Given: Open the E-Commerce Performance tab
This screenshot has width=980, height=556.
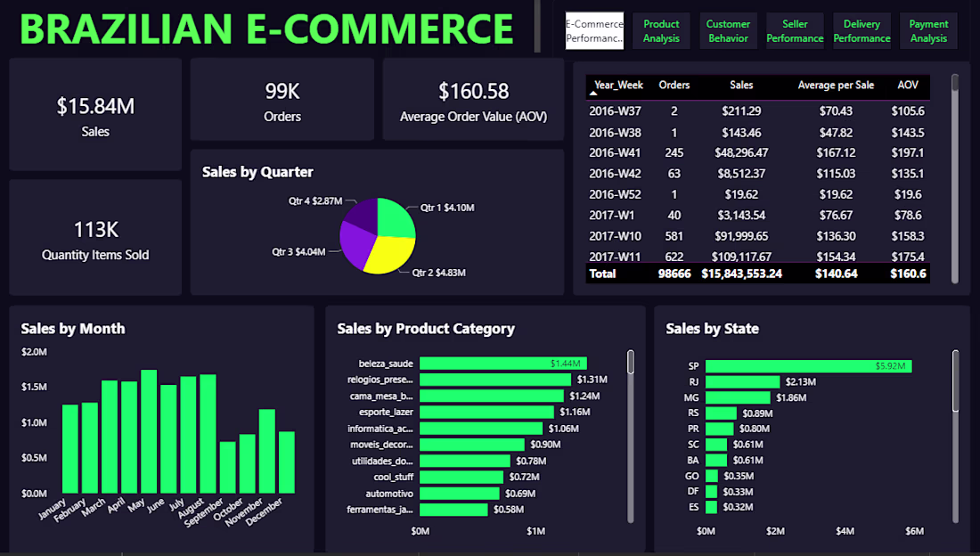Looking at the screenshot, I should click(x=594, y=30).
